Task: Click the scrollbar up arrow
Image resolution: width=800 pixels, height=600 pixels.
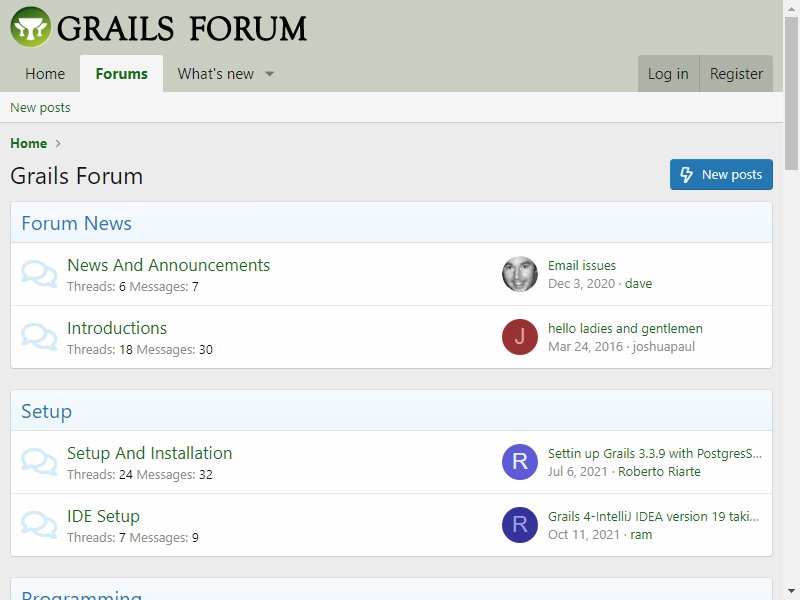Action: pos(791,8)
